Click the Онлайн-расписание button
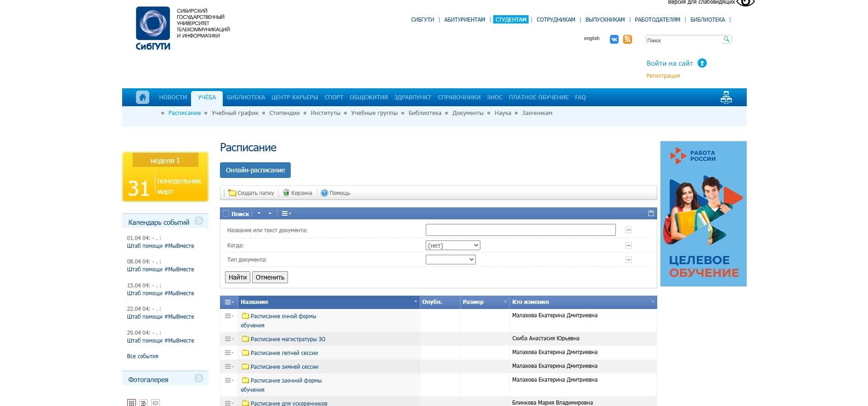This screenshot has height=406, width=868. tap(255, 170)
